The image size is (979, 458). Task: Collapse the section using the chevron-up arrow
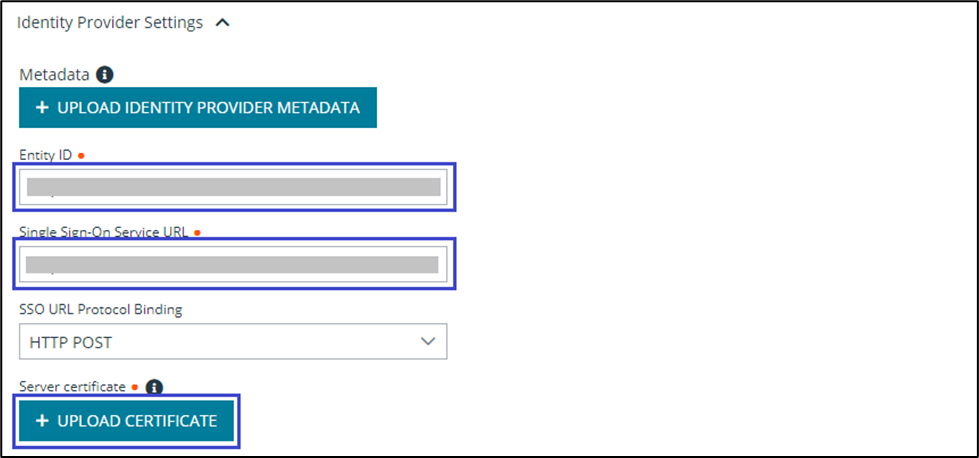click(x=222, y=23)
